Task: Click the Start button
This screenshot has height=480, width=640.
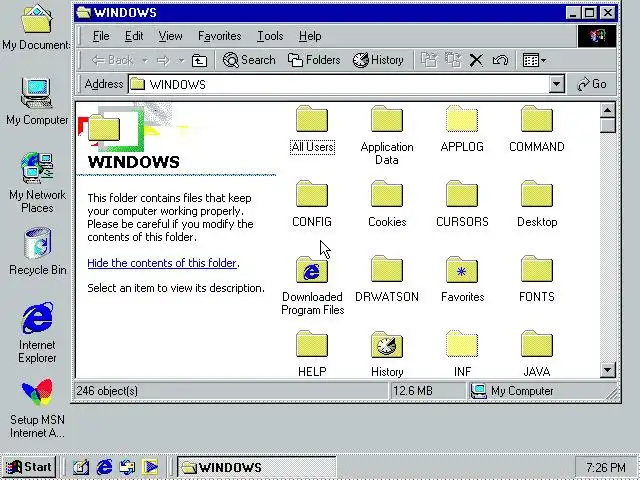Action: coord(29,467)
